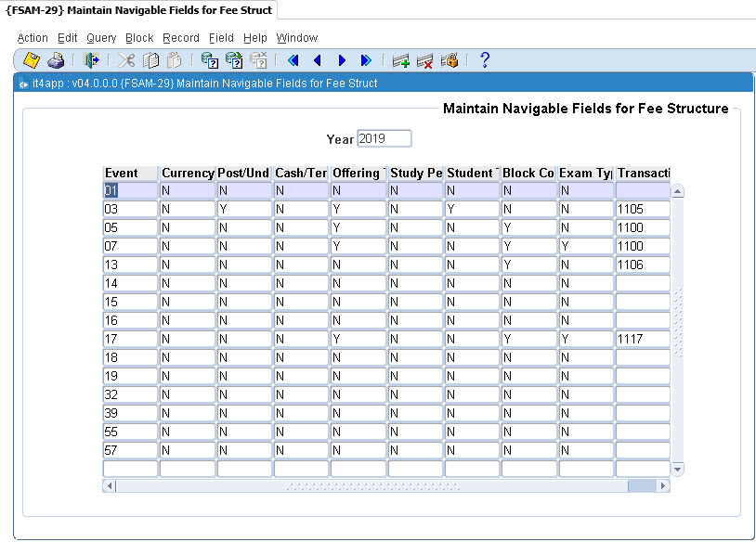Click the Enter Query icon
The image size is (756, 542).
pos(210,60)
